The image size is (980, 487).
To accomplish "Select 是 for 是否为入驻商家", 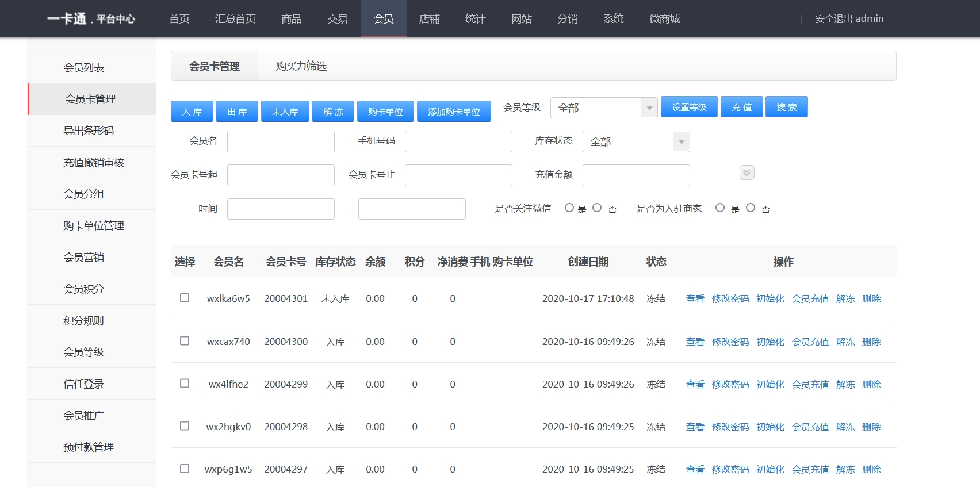I will 720,208.
